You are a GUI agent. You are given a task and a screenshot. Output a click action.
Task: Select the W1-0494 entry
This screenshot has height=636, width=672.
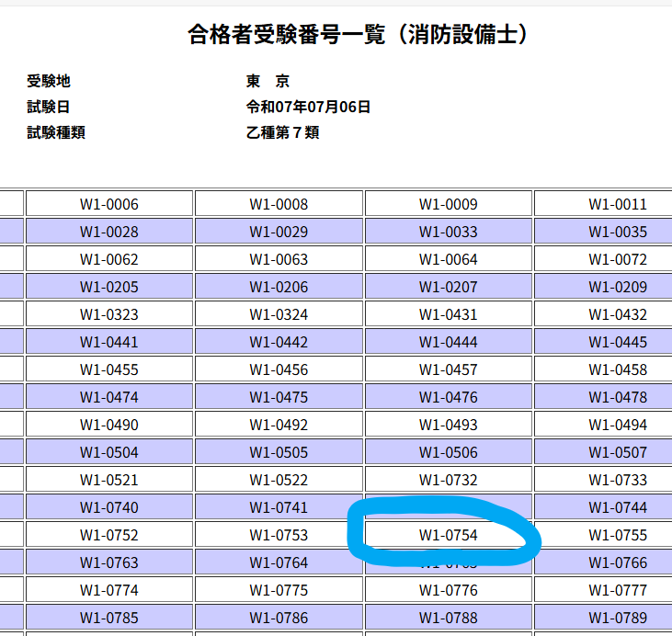617,425
